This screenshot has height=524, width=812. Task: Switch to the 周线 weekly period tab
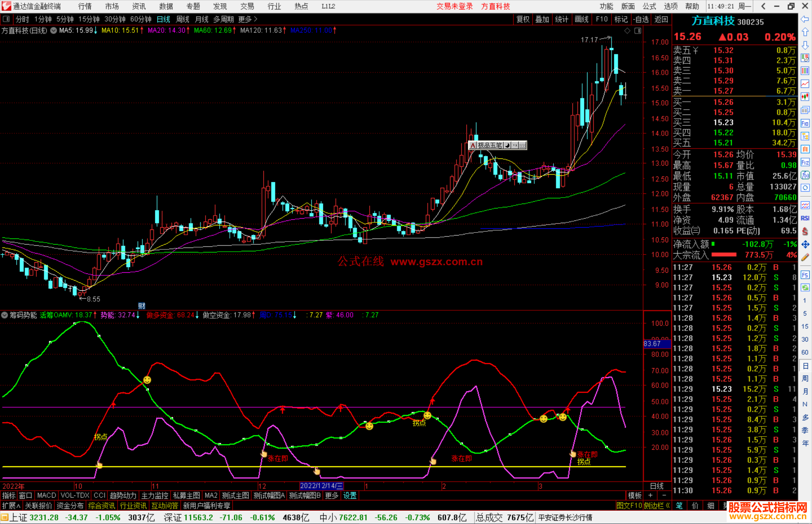183,19
